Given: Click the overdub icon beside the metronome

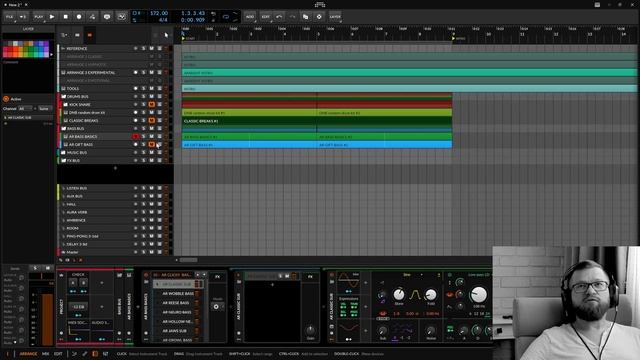Looking at the screenshot, I should click(121, 17).
